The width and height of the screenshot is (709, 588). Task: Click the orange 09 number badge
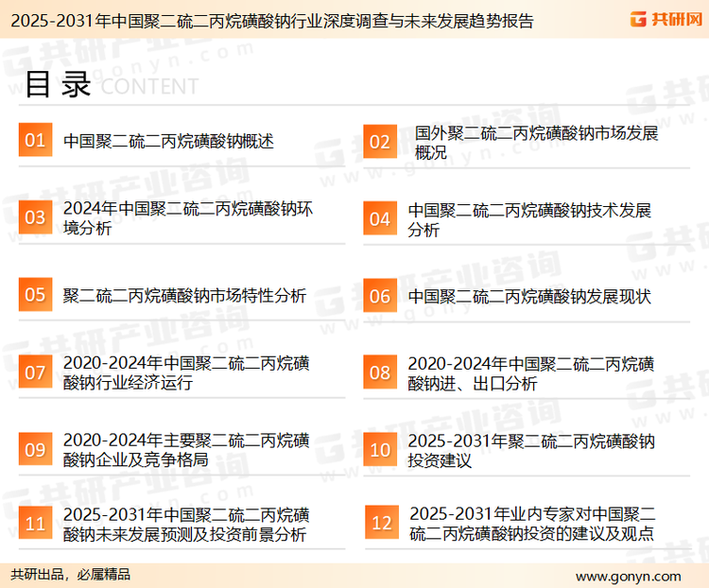click(x=35, y=449)
